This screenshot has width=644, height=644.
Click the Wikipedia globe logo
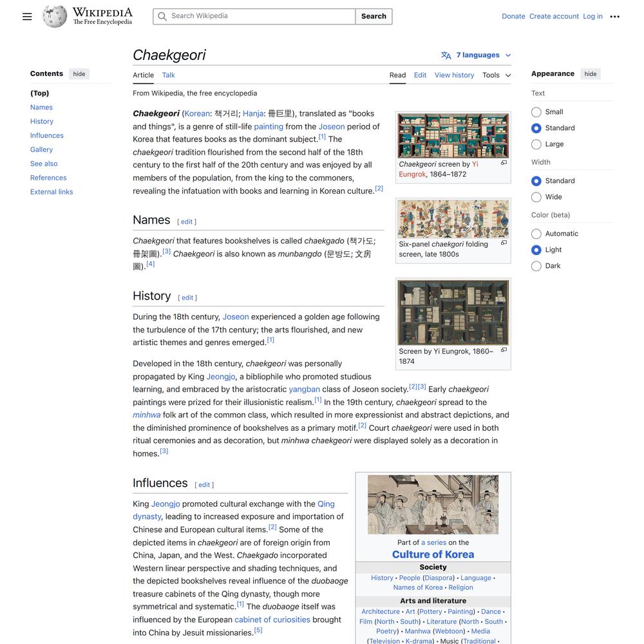(55, 17)
